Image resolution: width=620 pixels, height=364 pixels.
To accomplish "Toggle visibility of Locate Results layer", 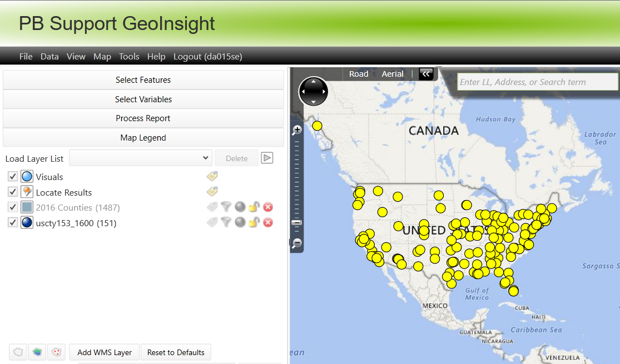I will point(12,192).
